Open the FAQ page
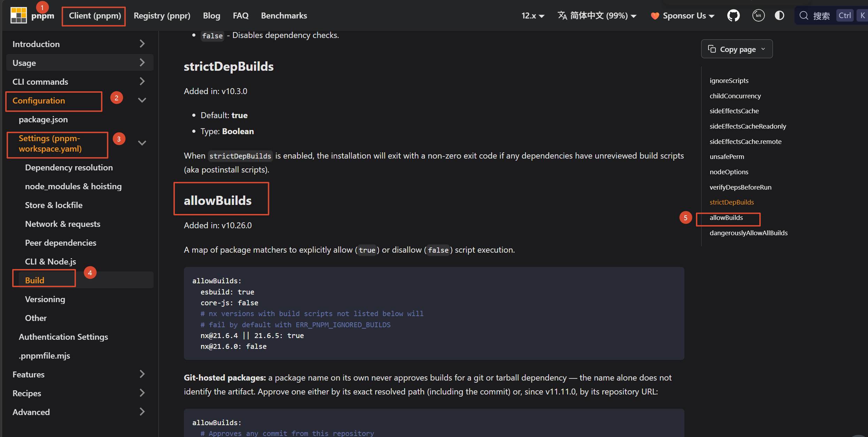 coord(241,16)
